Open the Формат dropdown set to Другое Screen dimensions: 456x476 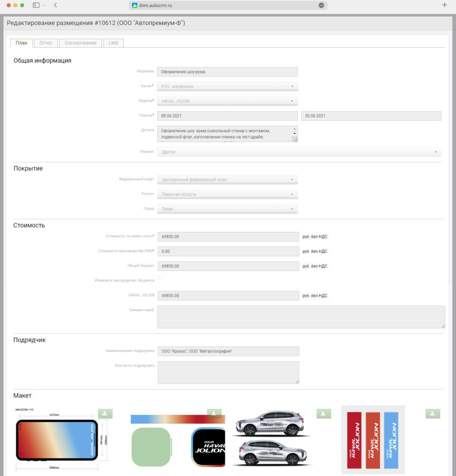point(299,152)
